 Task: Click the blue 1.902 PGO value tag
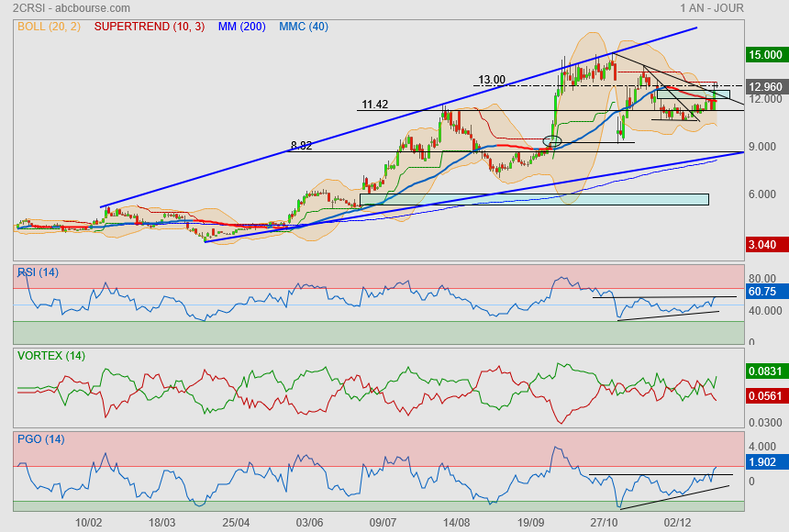[x=763, y=463]
